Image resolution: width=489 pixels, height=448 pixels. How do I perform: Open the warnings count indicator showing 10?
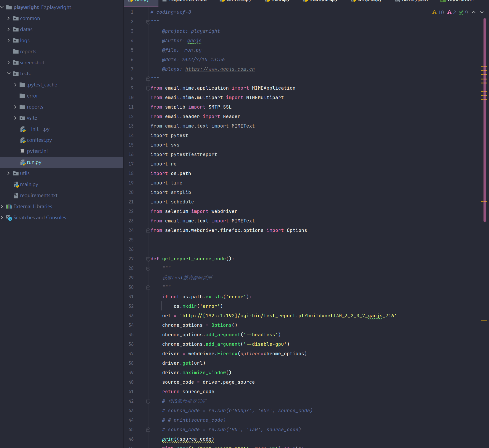438,12
